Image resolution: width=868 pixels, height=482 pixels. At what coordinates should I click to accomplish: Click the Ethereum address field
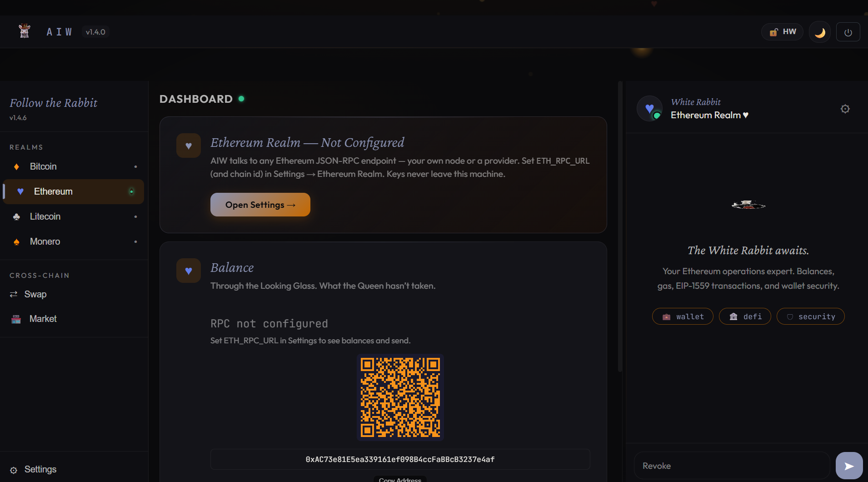(400, 459)
